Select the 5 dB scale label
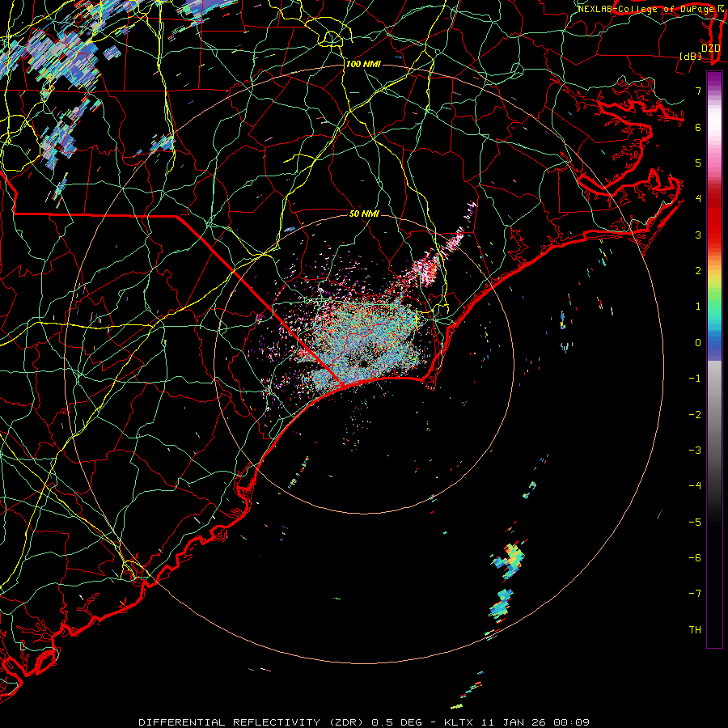This screenshot has height=728, width=728. pos(698,163)
